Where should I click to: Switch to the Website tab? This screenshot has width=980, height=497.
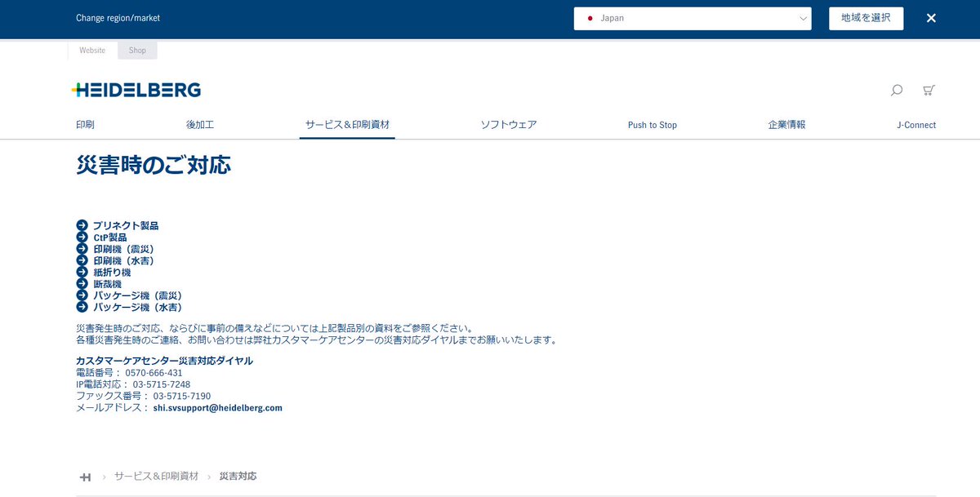pyautogui.click(x=92, y=51)
